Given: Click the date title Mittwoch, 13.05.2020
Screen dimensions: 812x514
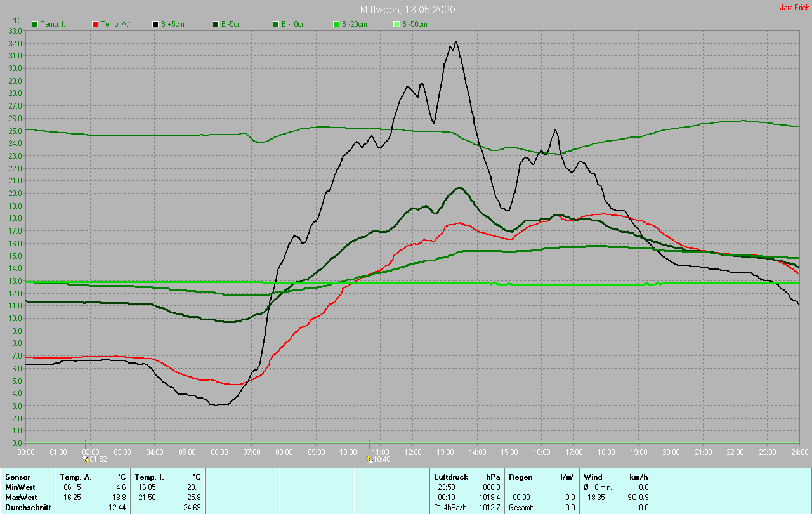Looking at the screenshot, I should pyautogui.click(x=407, y=10).
